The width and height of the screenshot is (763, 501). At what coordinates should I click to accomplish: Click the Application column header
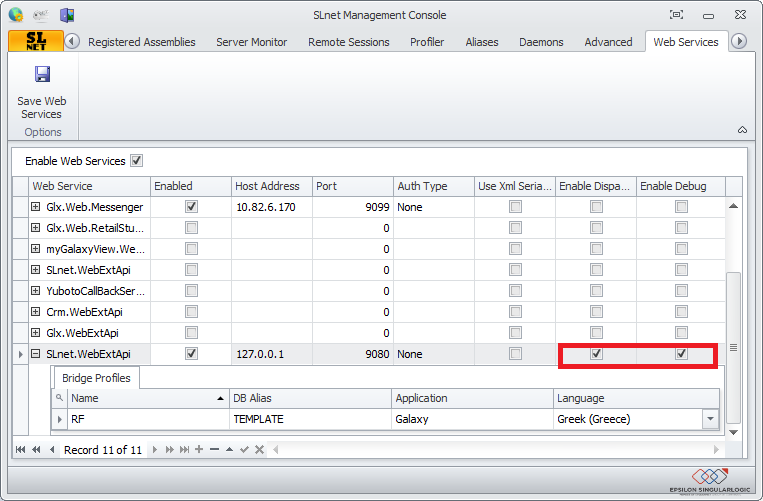(472, 398)
